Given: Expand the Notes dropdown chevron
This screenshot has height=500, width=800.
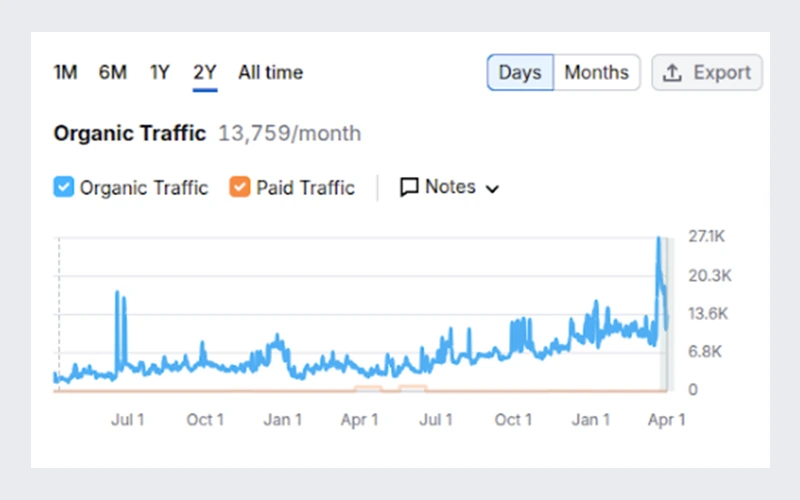Looking at the screenshot, I should pyautogui.click(x=491, y=188).
